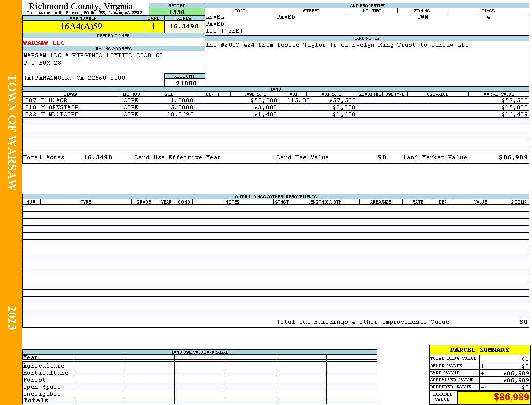The image size is (532, 405).
Task: Click the DEFERRED VALUE row label
Action: (450, 387)
